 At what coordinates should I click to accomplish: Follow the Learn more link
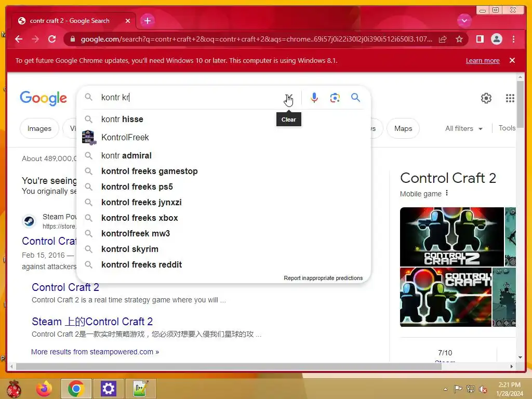pos(483,61)
